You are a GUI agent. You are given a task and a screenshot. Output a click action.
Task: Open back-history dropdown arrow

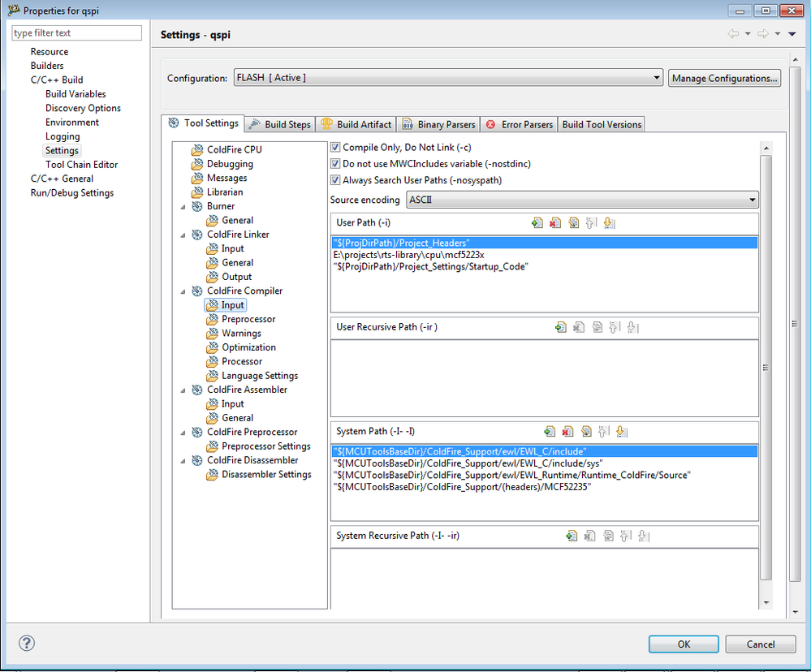coord(748,34)
